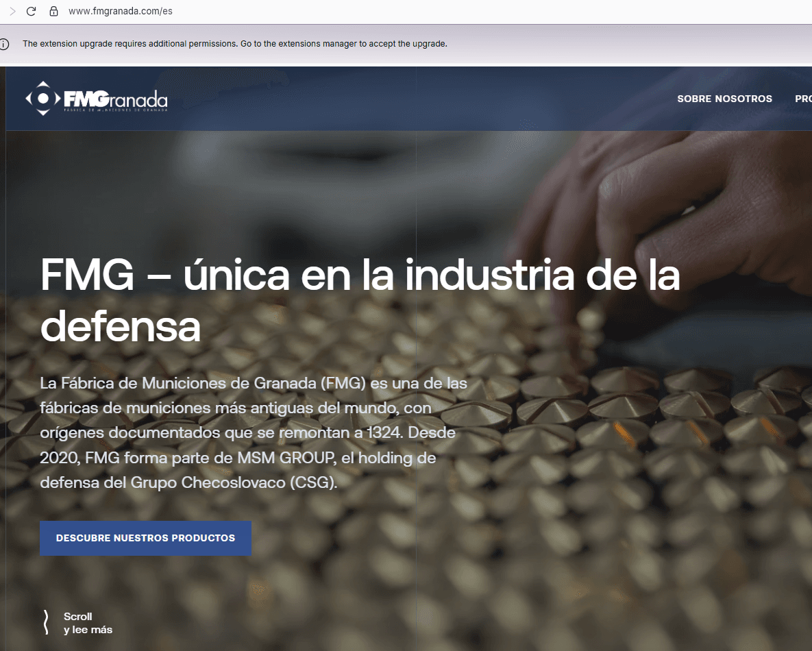Click the paragraph about Fábrica de Municiones

[254, 432]
